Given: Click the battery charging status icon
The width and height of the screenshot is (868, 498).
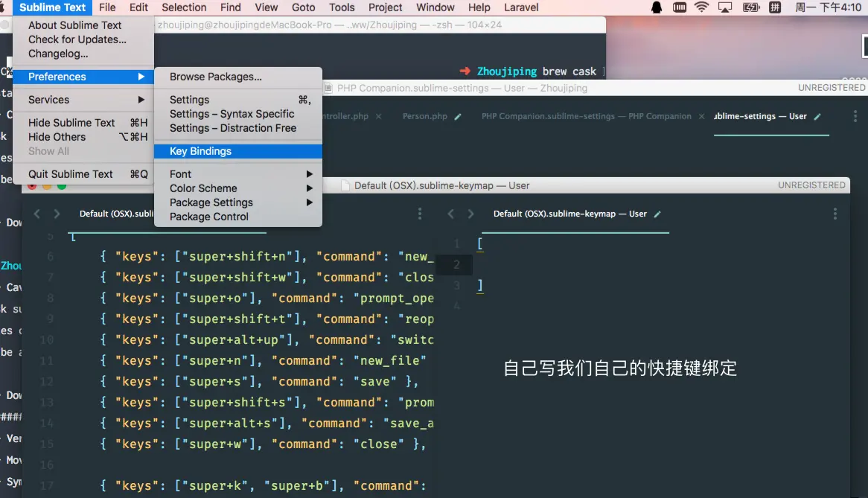Looking at the screenshot, I should tap(750, 7).
